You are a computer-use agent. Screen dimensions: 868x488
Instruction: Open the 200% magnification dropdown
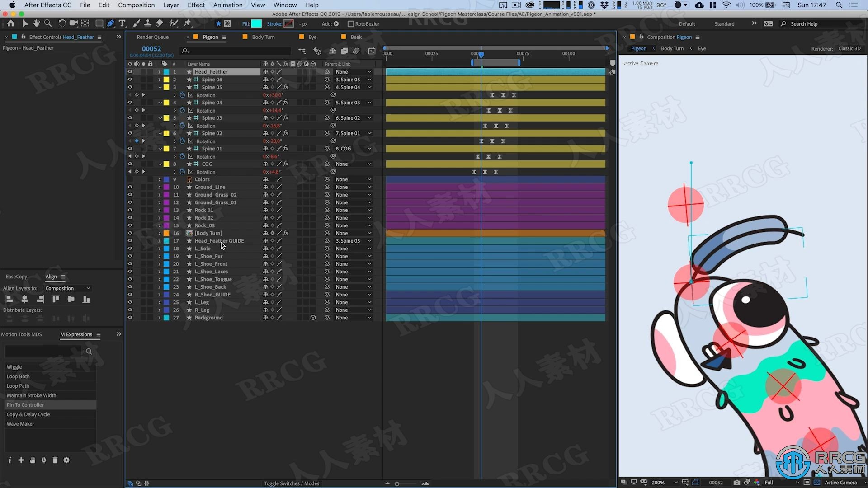click(x=665, y=482)
